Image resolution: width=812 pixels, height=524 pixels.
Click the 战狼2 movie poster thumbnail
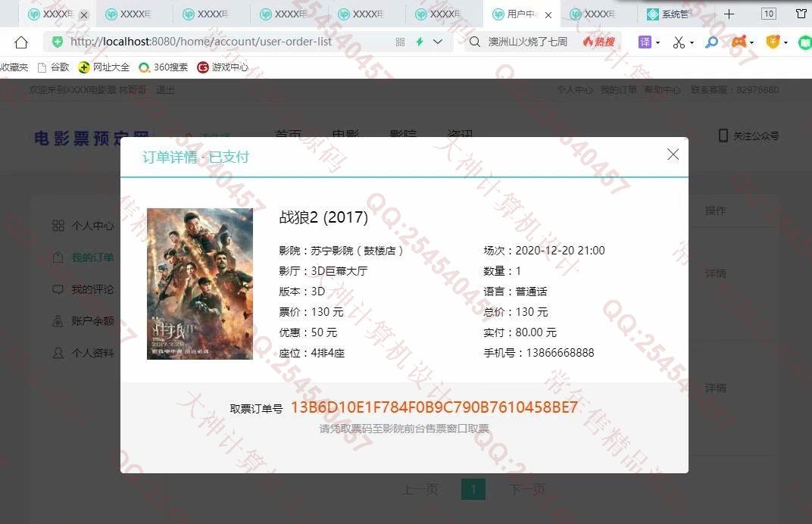(200, 284)
